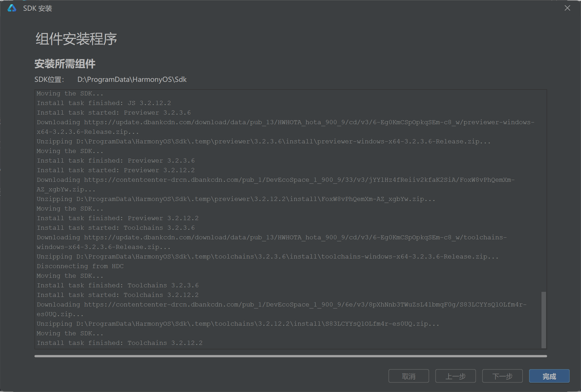
Task: Click log line 'Install task finished: Toolchains 3.2.3.6'
Action: pyautogui.click(x=118, y=285)
